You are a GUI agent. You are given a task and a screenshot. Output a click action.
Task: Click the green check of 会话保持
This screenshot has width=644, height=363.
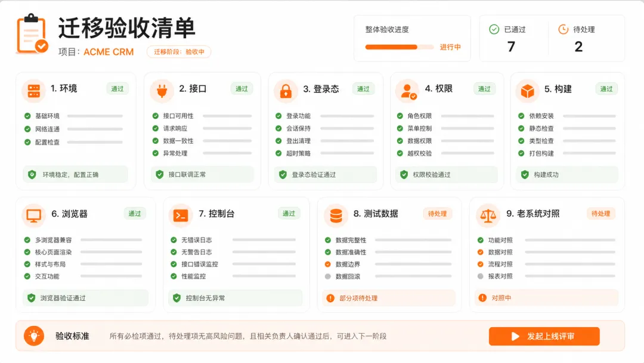coord(278,128)
